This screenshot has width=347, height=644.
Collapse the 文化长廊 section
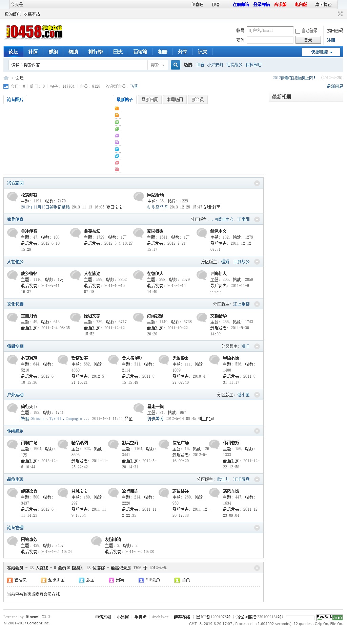click(257, 304)
